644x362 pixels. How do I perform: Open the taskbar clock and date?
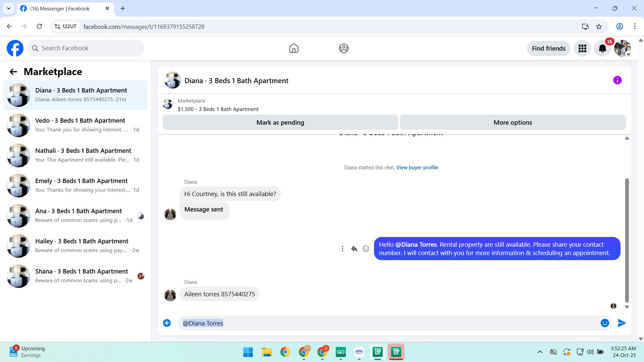pyautogui.click(x=624, y=352)
